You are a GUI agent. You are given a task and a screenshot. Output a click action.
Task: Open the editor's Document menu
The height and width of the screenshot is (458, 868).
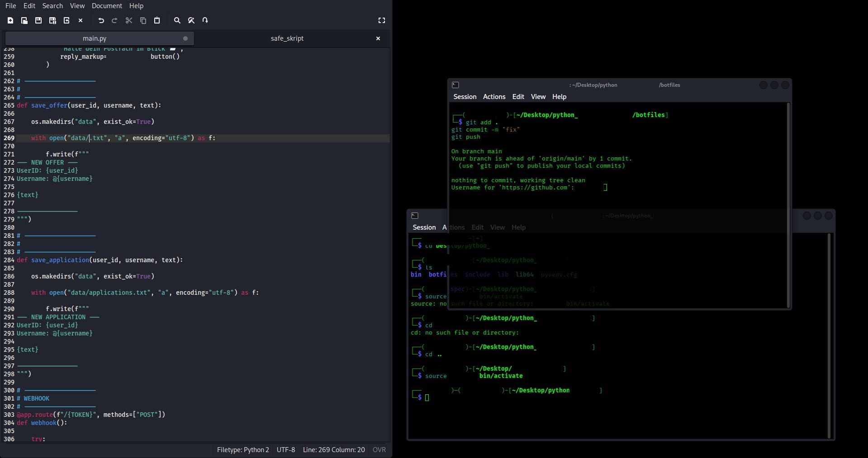click(107, 6)
